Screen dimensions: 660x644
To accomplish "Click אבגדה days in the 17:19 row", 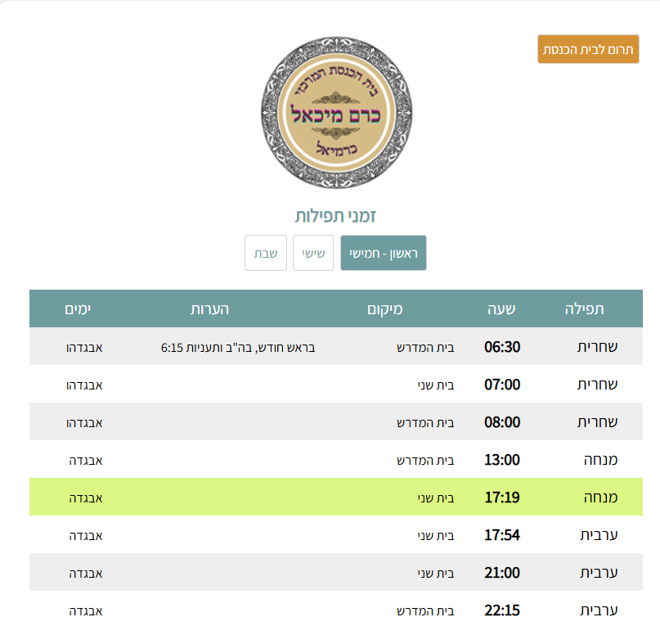I will 86,498.
